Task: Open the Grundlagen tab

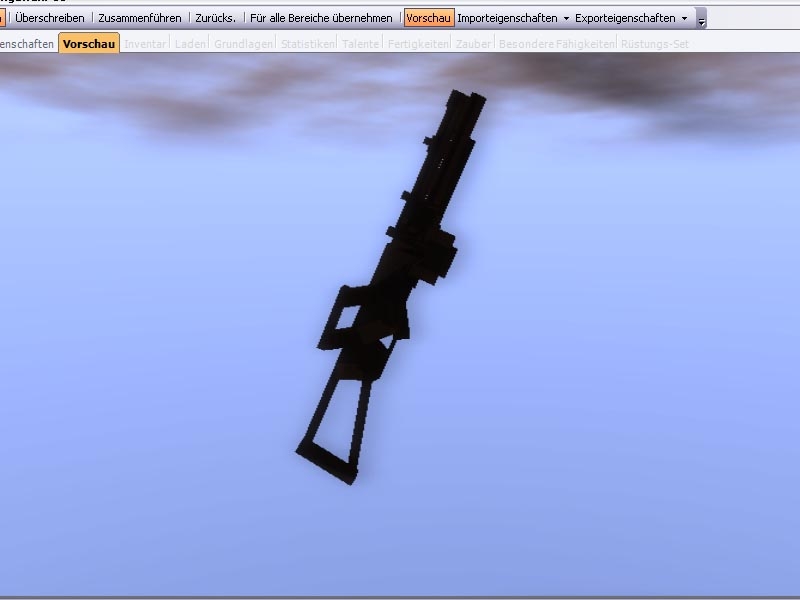Action: point(242,44)
